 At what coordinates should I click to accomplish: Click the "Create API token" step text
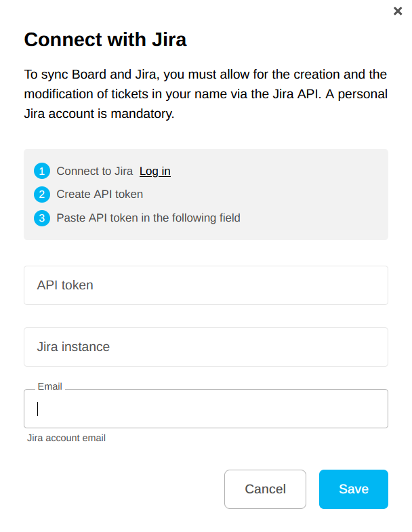(x=100, y=195)
